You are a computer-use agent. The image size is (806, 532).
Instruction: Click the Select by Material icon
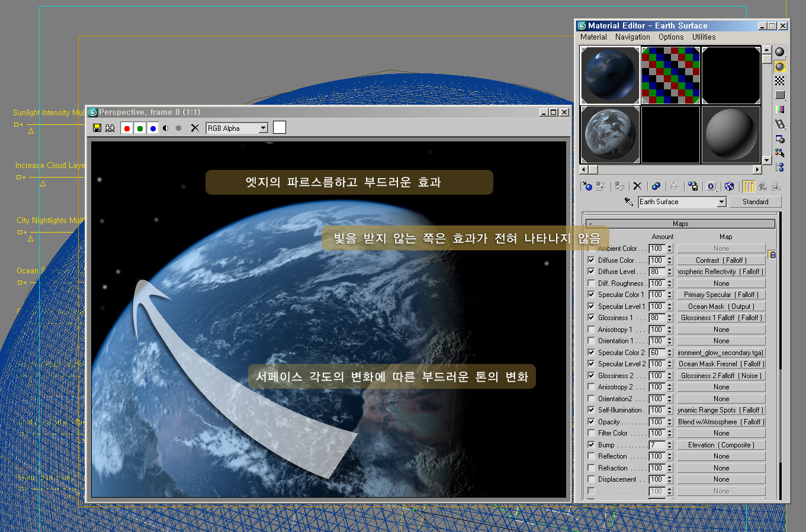tap(780, 153)
